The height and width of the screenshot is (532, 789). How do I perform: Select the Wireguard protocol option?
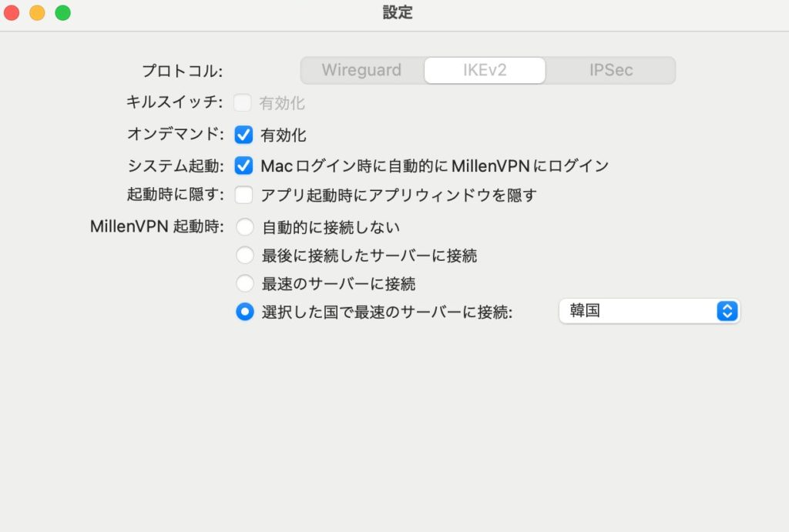pyautogui.click(x=361, y=70)
